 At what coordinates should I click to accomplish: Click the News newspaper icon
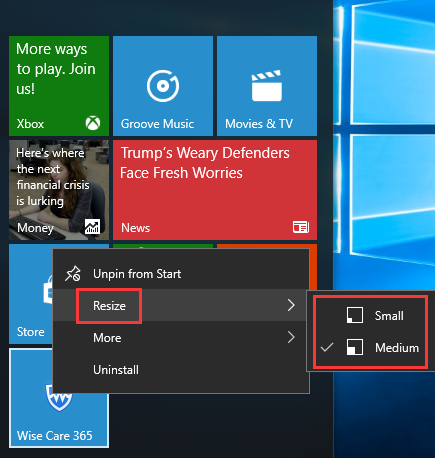point(301,227)
